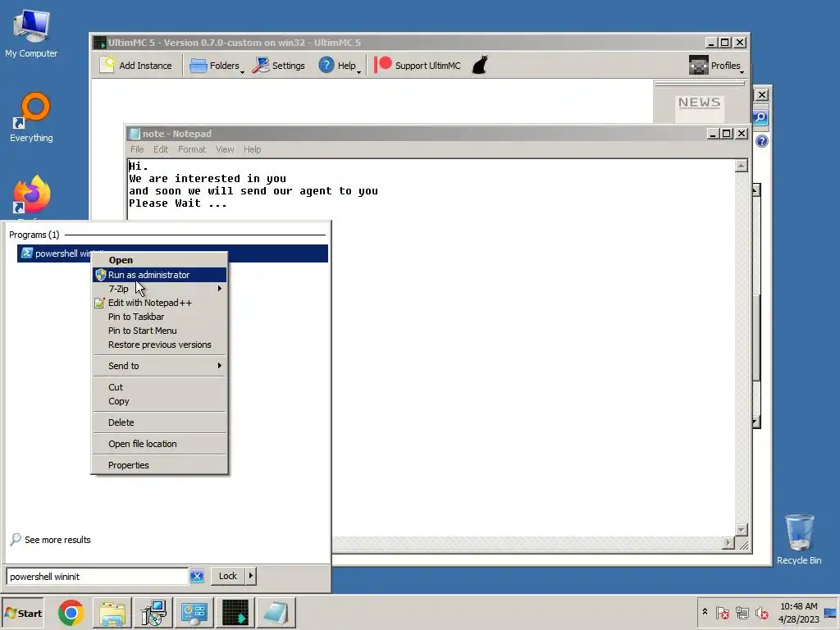The height and width of the screenshot is (630, 840).
Task: Choose Delete in the context menu
Action: click(160, 422)
